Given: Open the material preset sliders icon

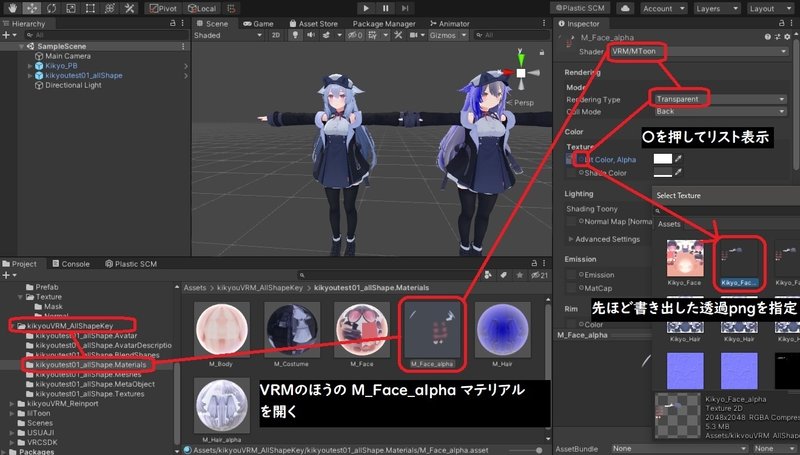Looking at the screenshot, I should 778,37.
